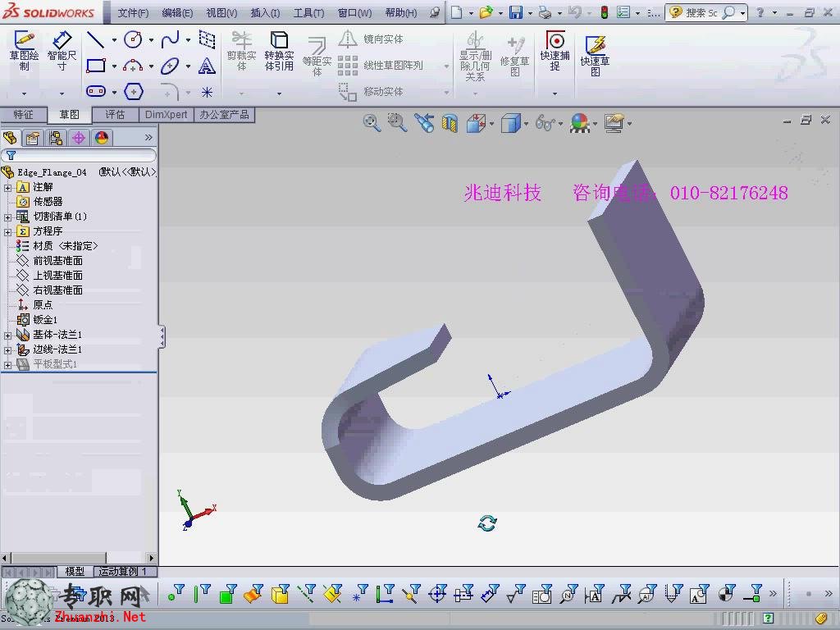Toggle Filter Edges in selection filter bar
Image resolution: width=840 pixels, height=630 pixels.
(x=202, y=594)
